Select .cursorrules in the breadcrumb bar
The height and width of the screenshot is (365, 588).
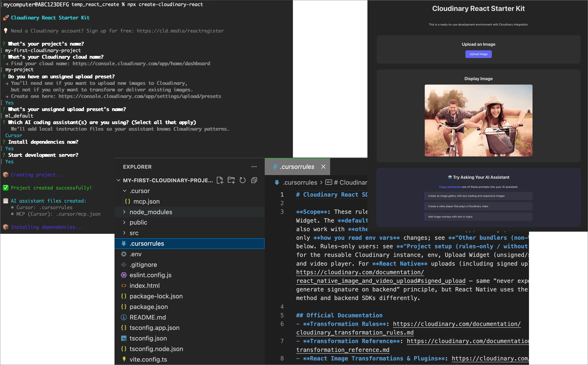pyautogui.click(x=299, y=182)
